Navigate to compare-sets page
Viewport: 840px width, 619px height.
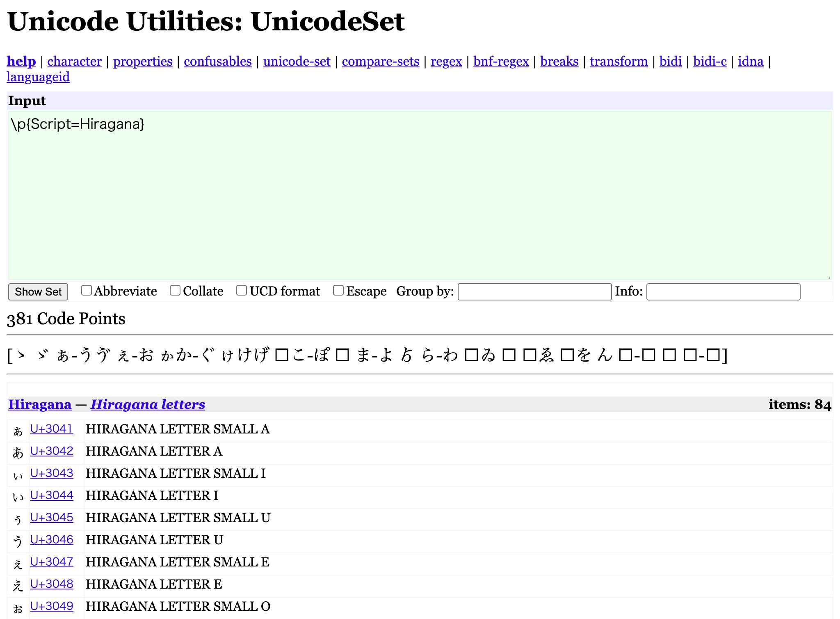[x=380, y=61]
